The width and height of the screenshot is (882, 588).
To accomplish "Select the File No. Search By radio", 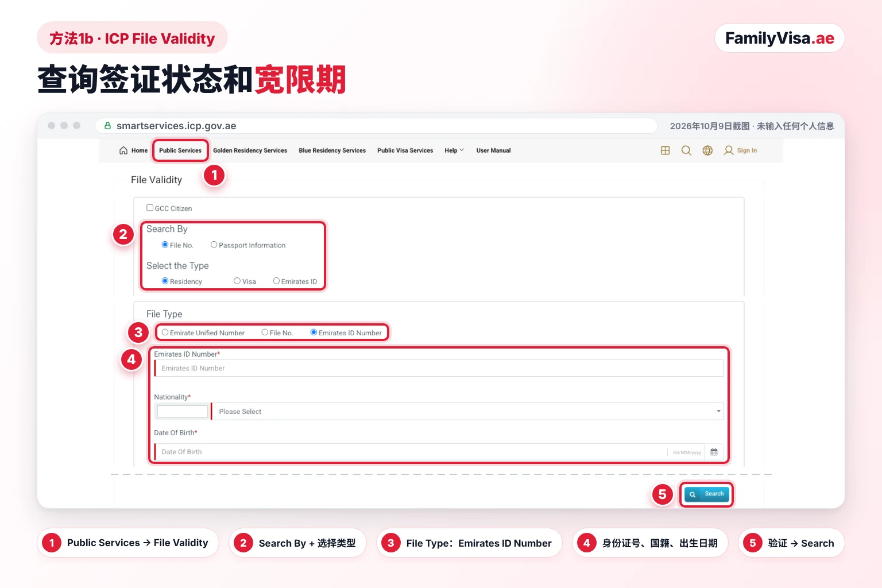I will 165,245.
